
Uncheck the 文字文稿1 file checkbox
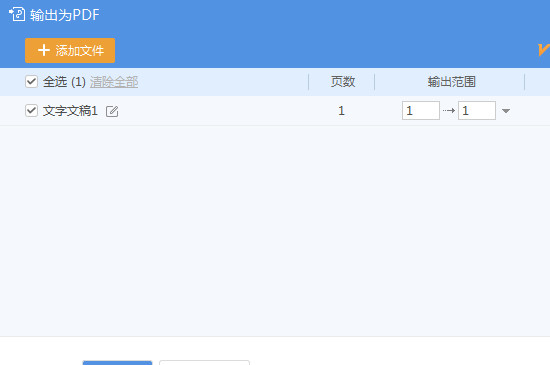[x=31, y=110]
